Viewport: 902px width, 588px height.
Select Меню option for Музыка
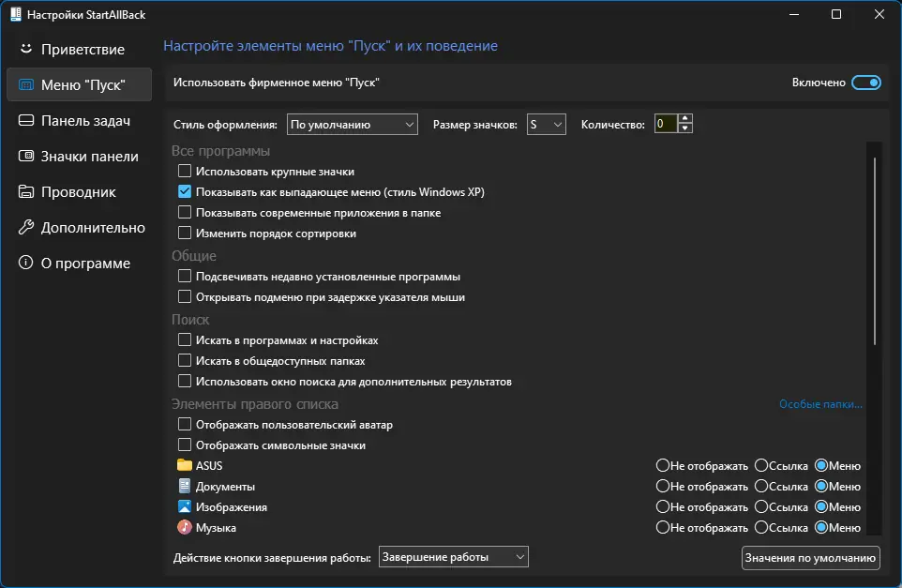click(x=821, y=527)
